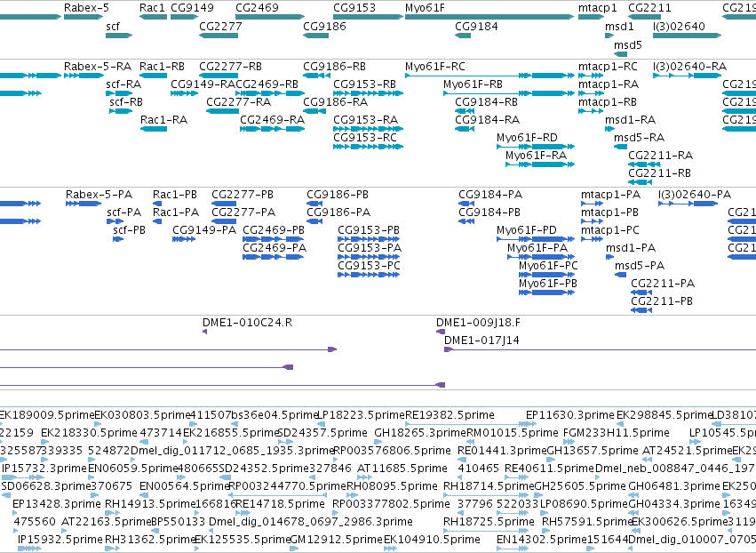Click transcript CG2211-RB
Screen dimensions: 756x553
(x=659, y=173)
